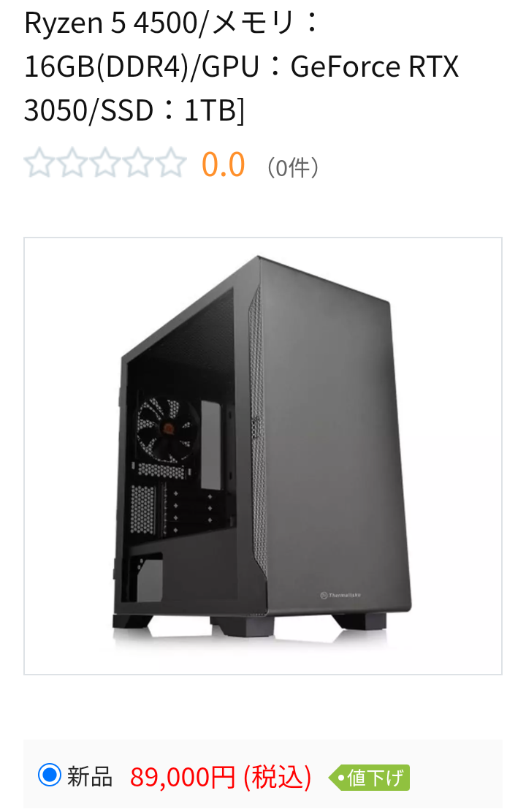This screenshot has width=526, height=812.
Task: Click the fourth rating star
Action: point(138,162)
